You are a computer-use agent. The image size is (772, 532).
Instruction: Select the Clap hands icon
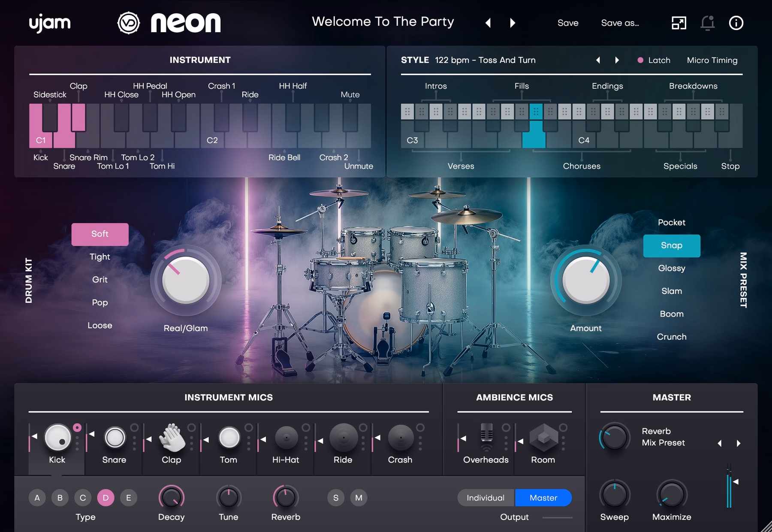(172, 438)
